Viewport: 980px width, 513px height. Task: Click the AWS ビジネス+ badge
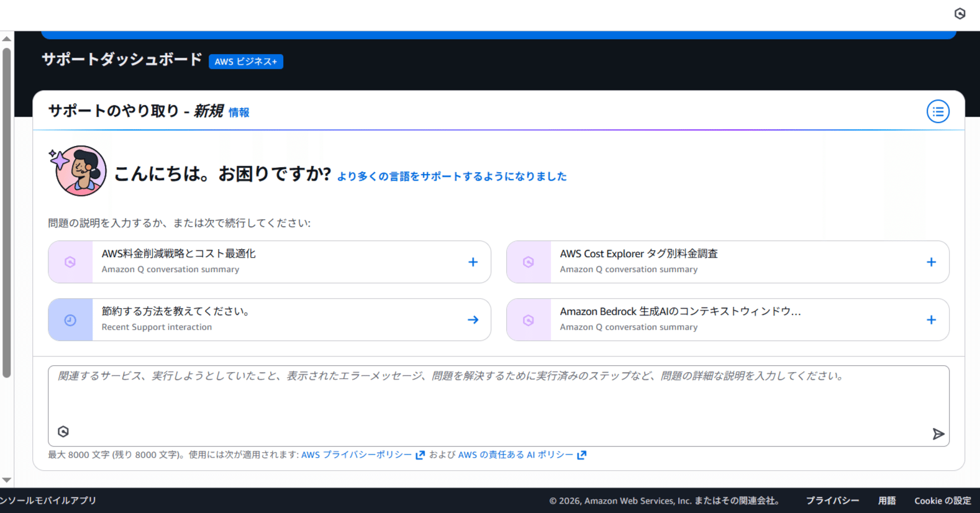[x=246, y=61]
